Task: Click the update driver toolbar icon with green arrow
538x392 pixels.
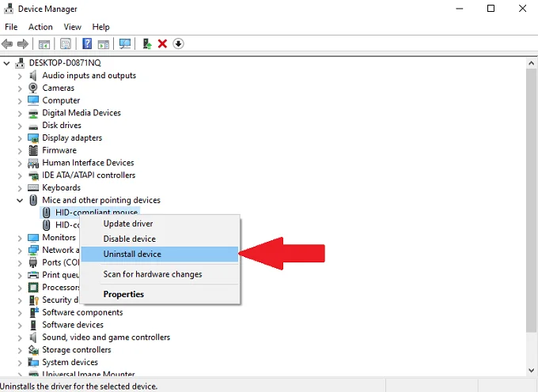Action: coord(147,43)
